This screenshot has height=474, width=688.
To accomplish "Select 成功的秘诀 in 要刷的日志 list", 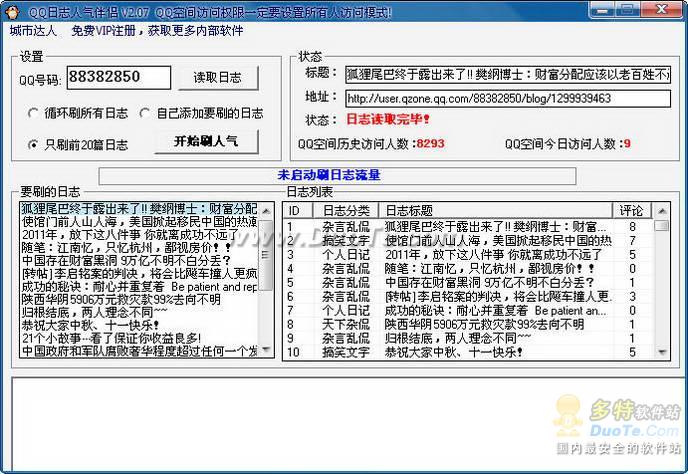I will (x=140, y=287).
